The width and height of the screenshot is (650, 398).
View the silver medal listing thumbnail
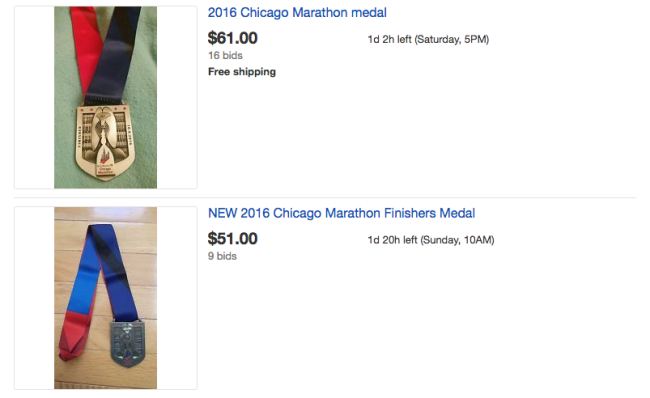106,298
